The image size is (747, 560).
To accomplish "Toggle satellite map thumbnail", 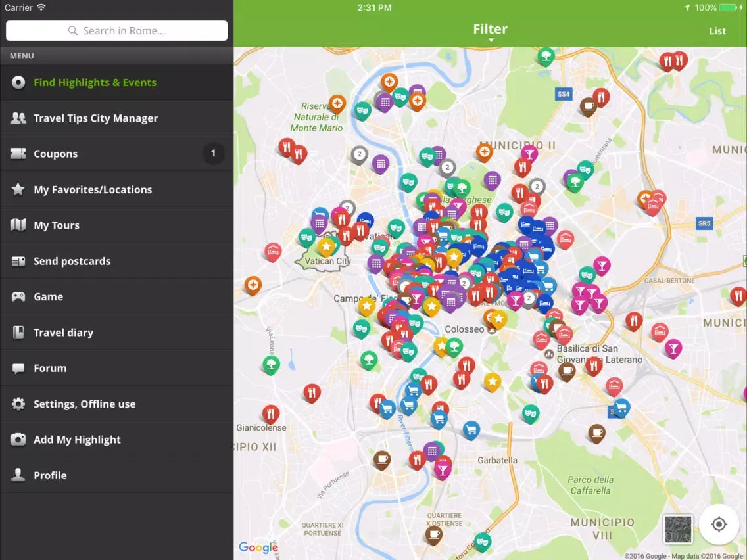I will (679, 529).
